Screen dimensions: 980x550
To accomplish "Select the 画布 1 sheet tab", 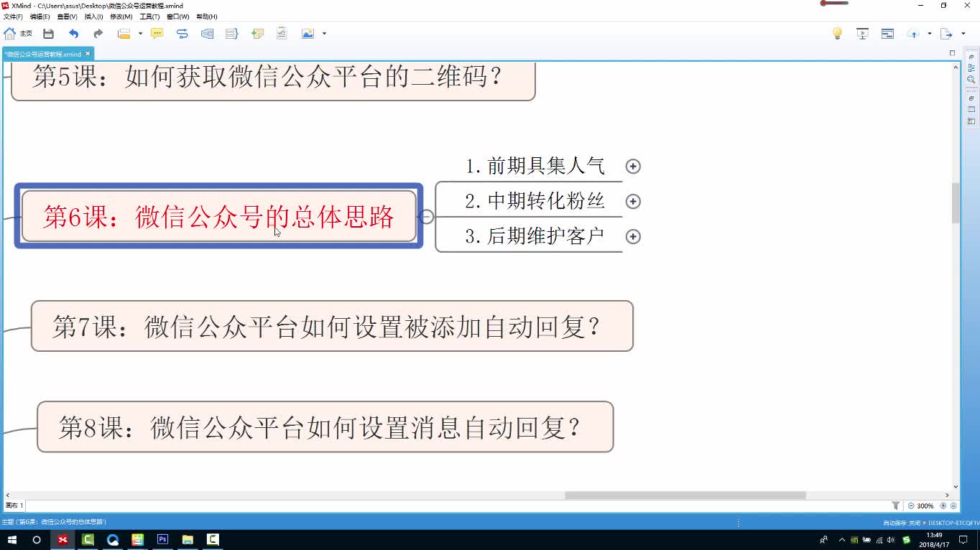I will tap(13, 505).
